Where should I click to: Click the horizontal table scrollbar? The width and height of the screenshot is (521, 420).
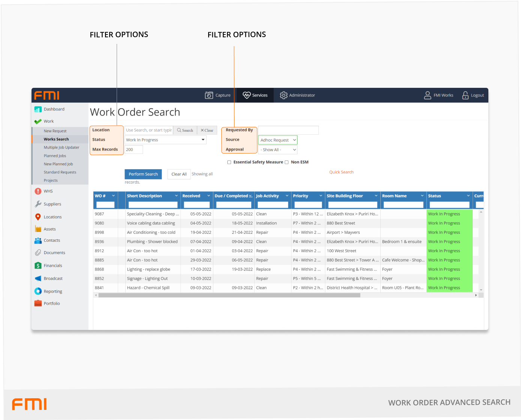(x=229, y=295)
